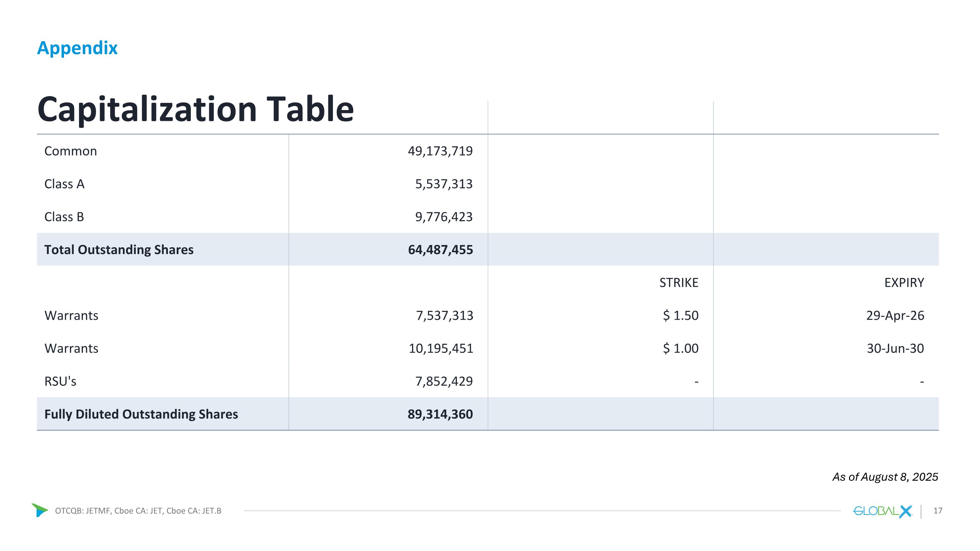The height and width of the screenshot is (551, 980).
Task: Click the 29-Apr-26 expiry date
Action: (x=895, y=316)
